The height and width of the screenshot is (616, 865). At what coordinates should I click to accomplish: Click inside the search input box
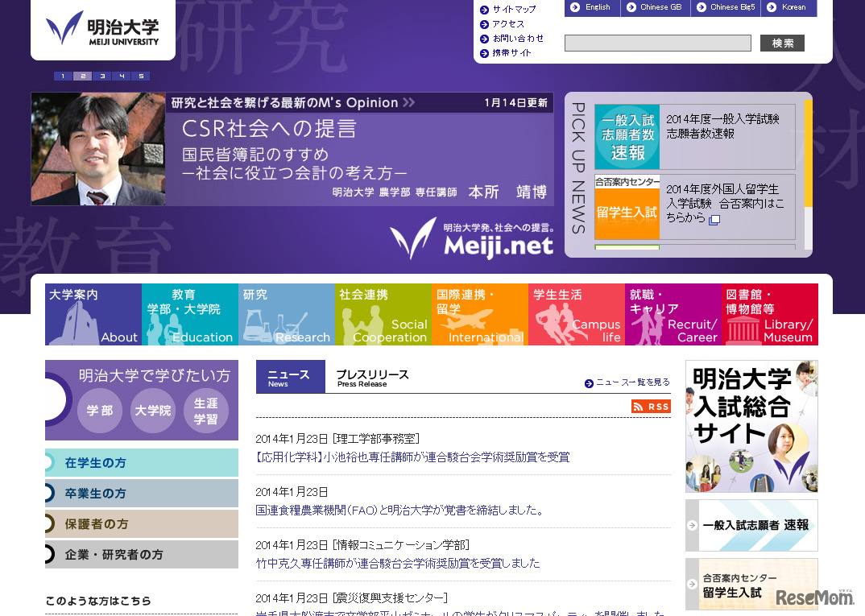tap(656, 42)
